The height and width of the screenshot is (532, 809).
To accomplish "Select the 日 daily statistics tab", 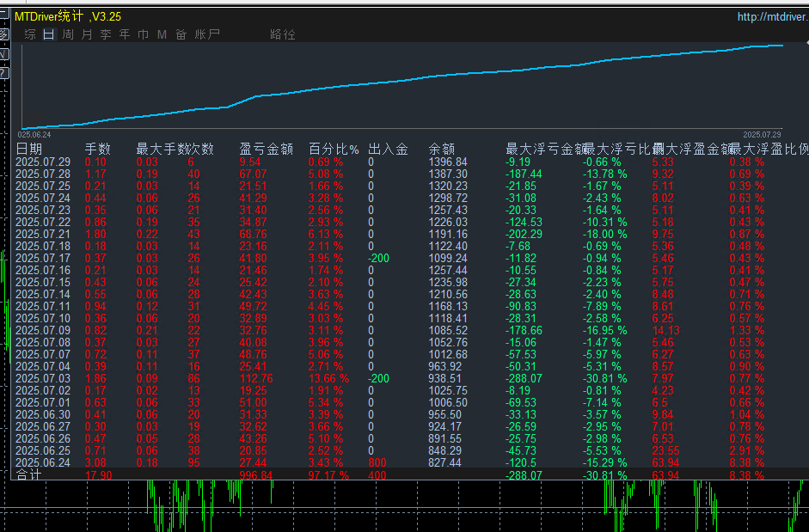I will click(x=49, y=34).
